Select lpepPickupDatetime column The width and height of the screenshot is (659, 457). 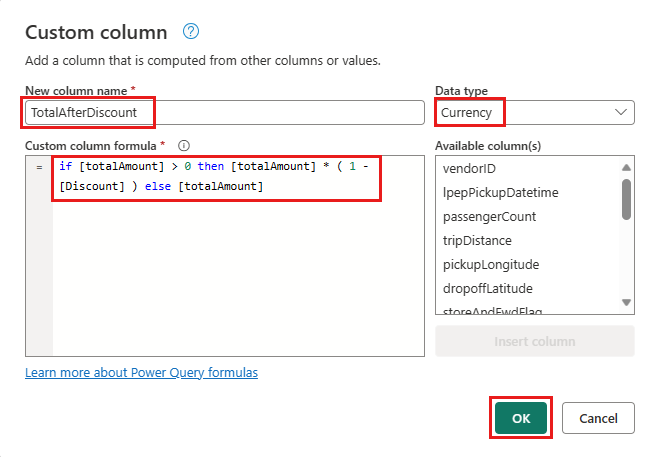tap(501, 192)
